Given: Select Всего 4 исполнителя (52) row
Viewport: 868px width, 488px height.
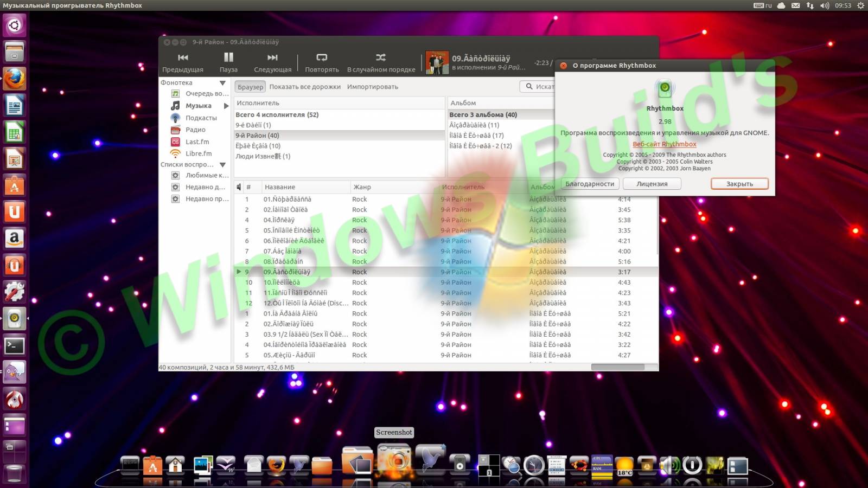Looking at the screenshot, I should [x=339, y=115].
